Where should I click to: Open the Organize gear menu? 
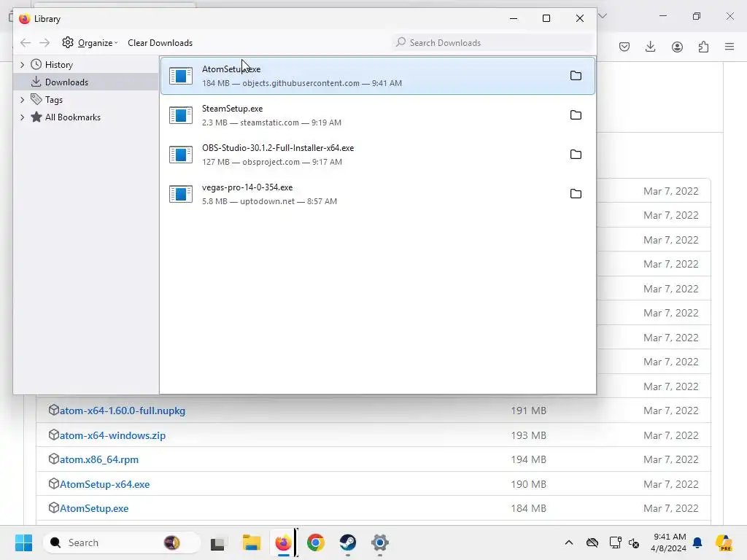click(90, 43)
